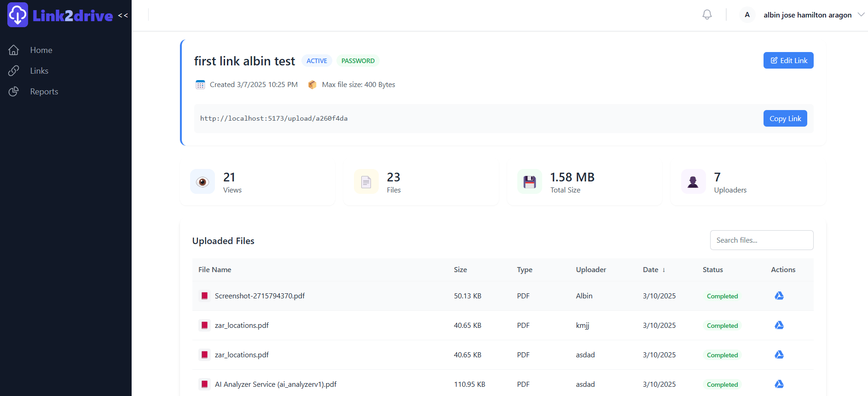The height and width of the screenshot is (396, 868).
Task: Click the Edit Link button
Action: [x=788, y=60]
